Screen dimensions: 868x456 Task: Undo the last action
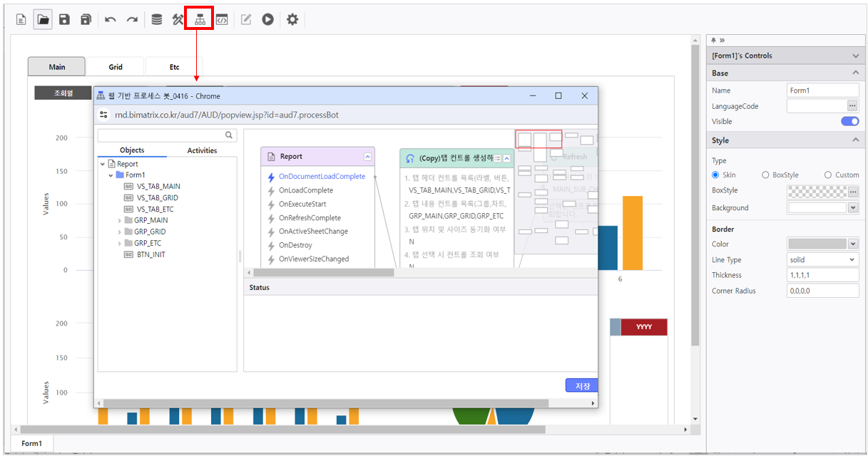(x=111, y=20)
